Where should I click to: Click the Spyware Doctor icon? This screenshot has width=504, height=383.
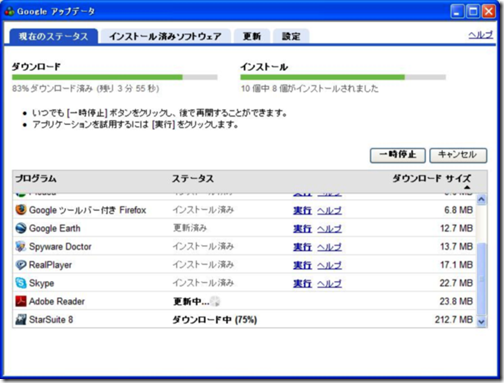point(21,246)
